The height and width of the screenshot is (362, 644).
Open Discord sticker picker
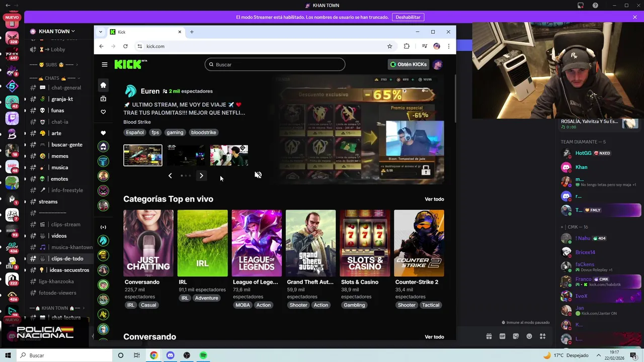point(516,336)
